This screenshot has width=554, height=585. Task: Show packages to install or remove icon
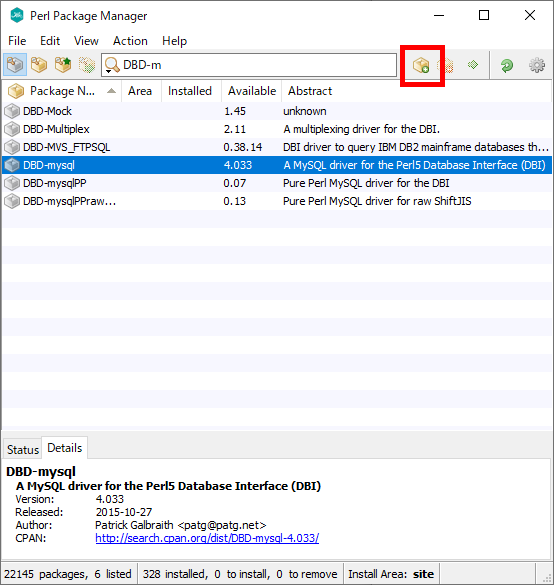[x=87, y=65]
